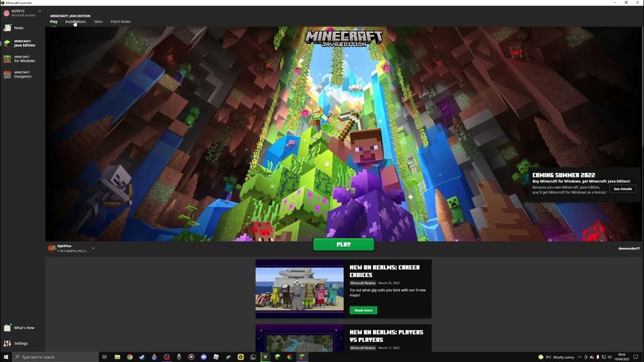Click the Type here to search box
The width and height of the screenshot is (644, 362).
pyautogui.click(x=54, y=357)
